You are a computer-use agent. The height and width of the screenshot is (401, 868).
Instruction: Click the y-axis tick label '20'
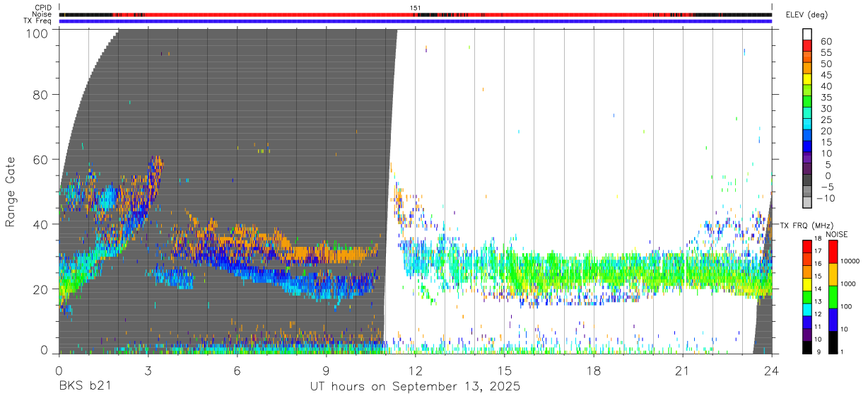pyautogui.click(x=42, y=289)
